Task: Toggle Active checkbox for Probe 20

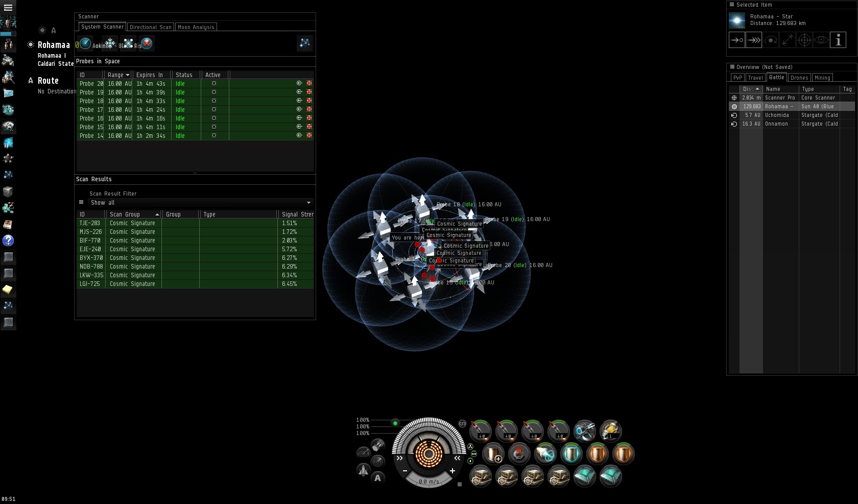Action: pos(214,83)
